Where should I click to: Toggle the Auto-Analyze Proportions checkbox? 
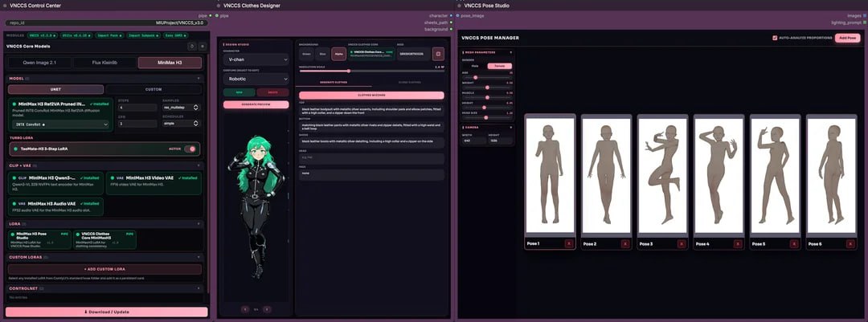pos(775,39)
